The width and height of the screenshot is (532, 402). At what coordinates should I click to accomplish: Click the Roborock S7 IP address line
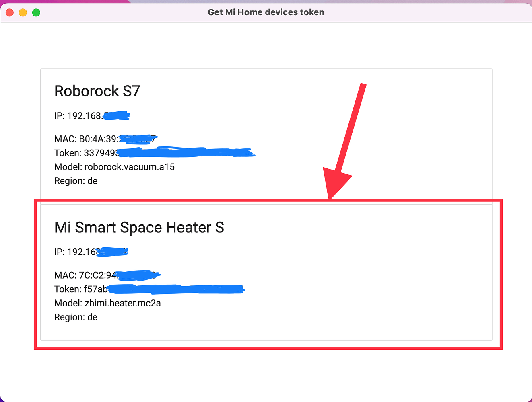point(92,115)
